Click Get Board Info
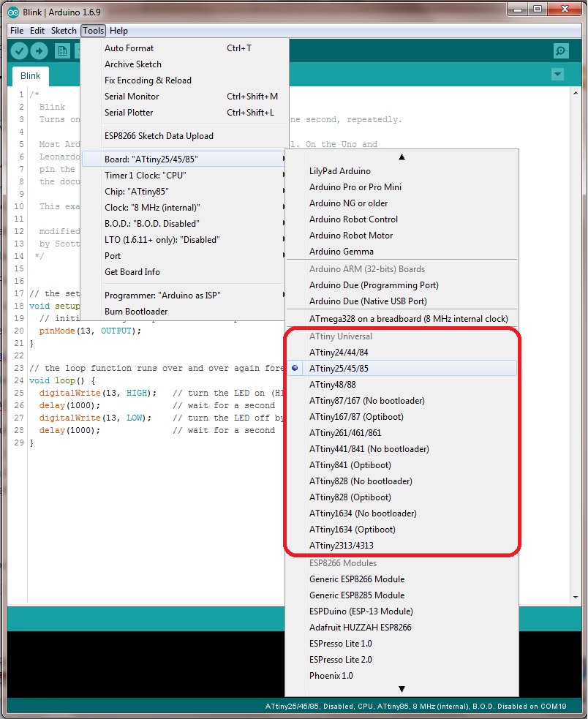The width and height of the screenshot is (588, 719). pyautogui.click(x=184, y=271)
